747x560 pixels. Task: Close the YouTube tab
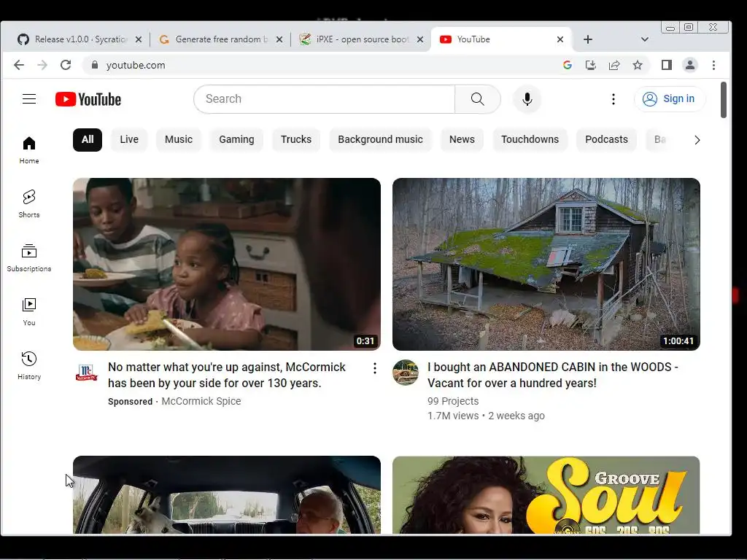[x=560, y=39]
